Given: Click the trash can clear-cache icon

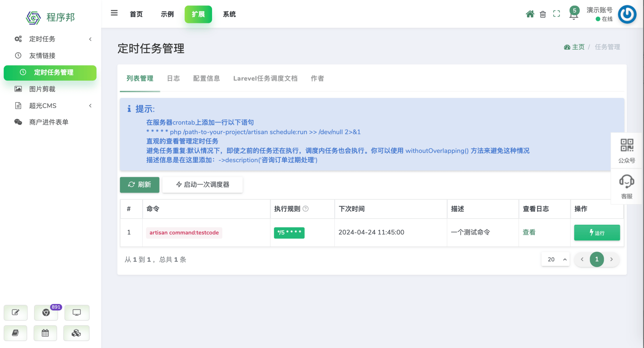Looking at the screenshot, I should click(543, 14).
